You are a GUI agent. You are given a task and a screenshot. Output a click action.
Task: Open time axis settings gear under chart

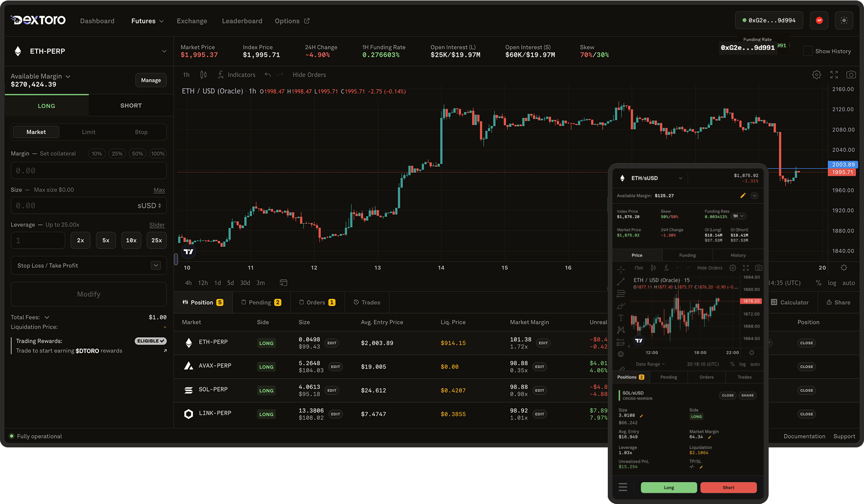pyautogui.click(x=844, y=268)
